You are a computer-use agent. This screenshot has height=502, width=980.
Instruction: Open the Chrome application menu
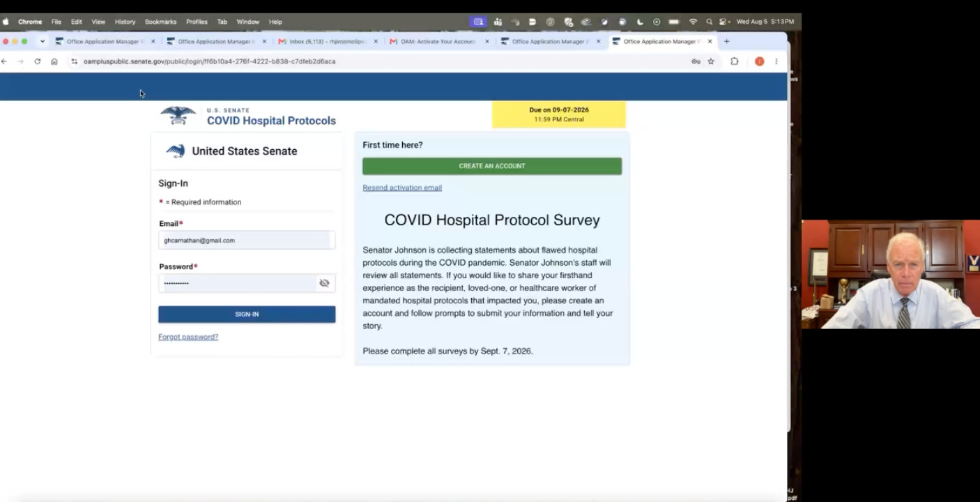pos(30,22)
